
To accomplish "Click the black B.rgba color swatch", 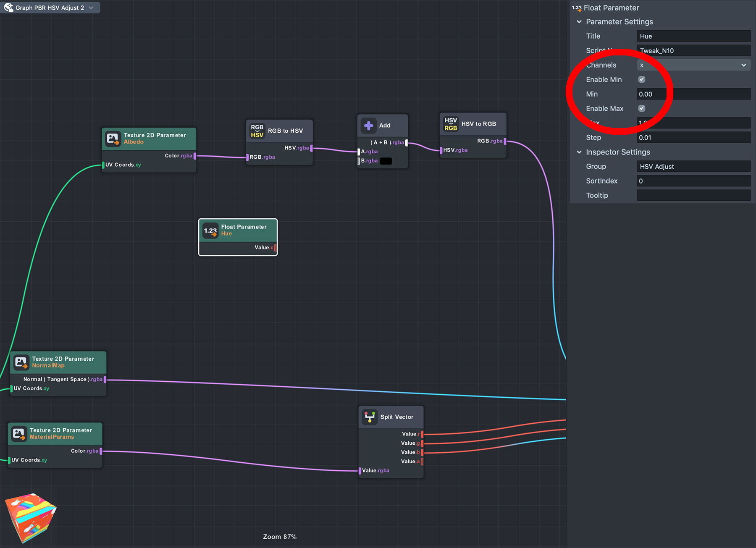I will pyautogui.click(x=386, y=161).
